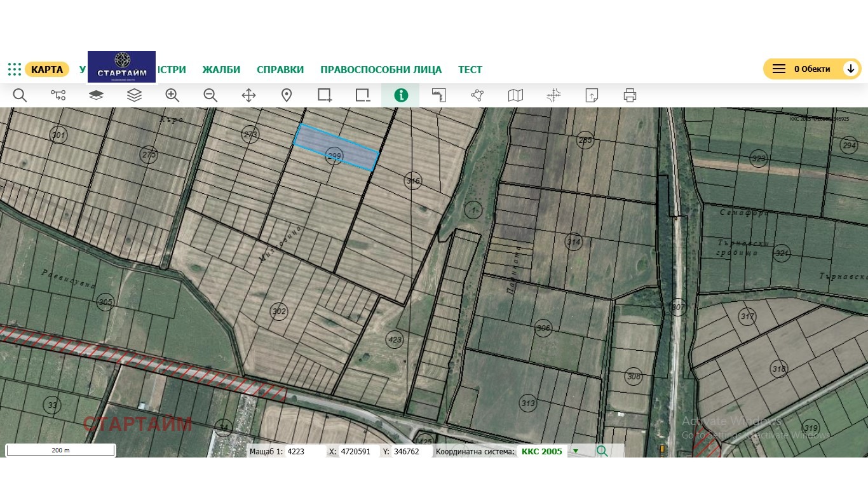Open the СПРАВКИ menu item

tap(280, 69)
